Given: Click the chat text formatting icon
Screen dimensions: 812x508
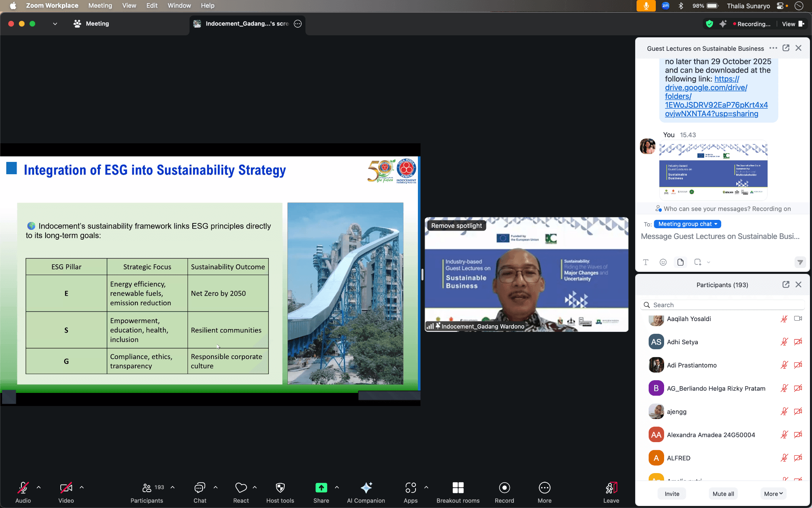Looking at the screenshot, I should [645, 262].
